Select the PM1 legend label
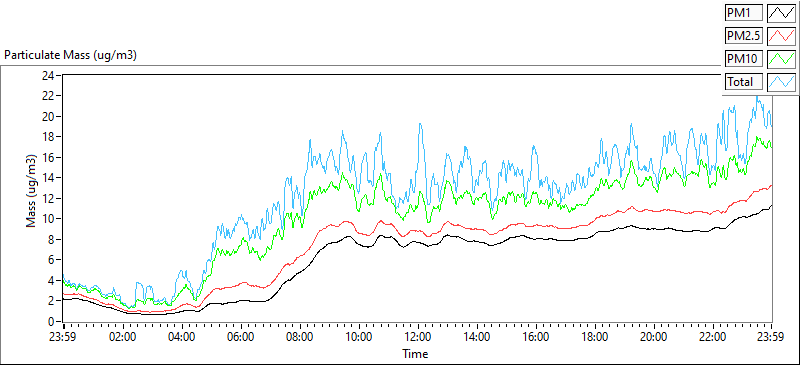This screenshot has height=365, width=800. point(743,13)
